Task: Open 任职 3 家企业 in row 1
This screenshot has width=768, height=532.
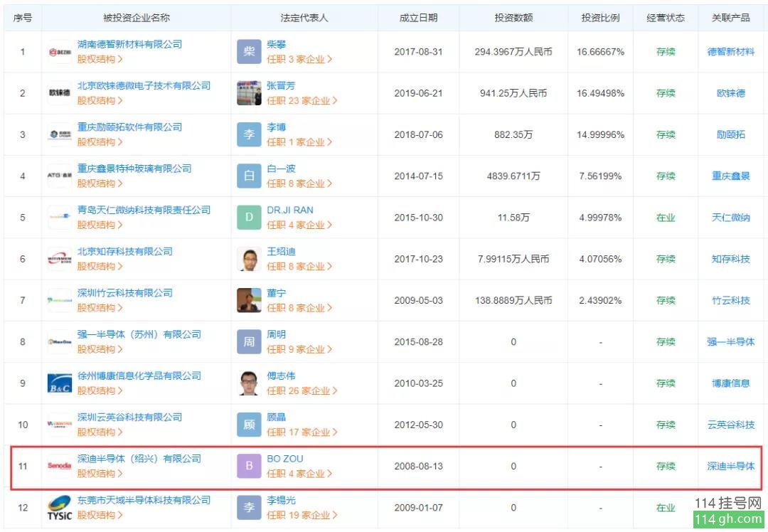Action: [x=299, y=59]
